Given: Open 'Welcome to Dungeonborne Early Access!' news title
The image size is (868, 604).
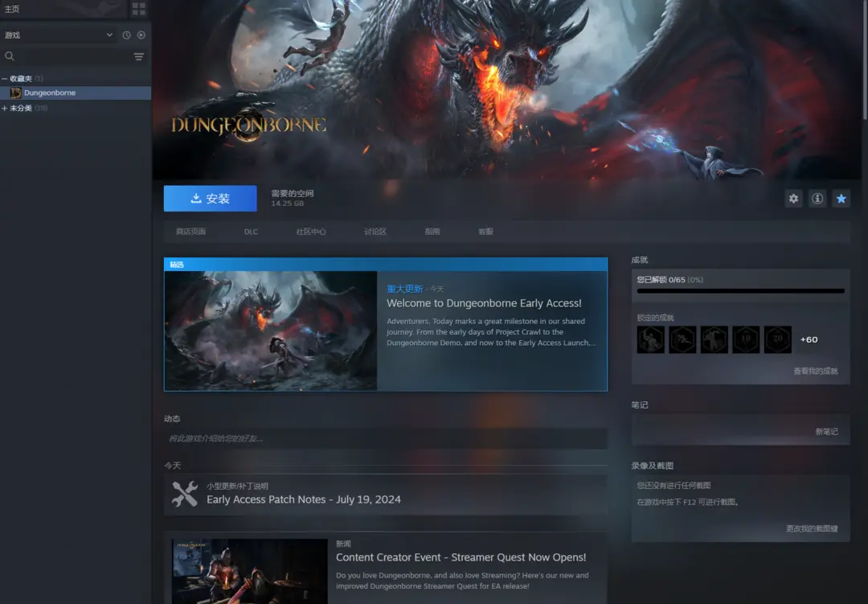Looking at the screenshot, I should (484, 303).
